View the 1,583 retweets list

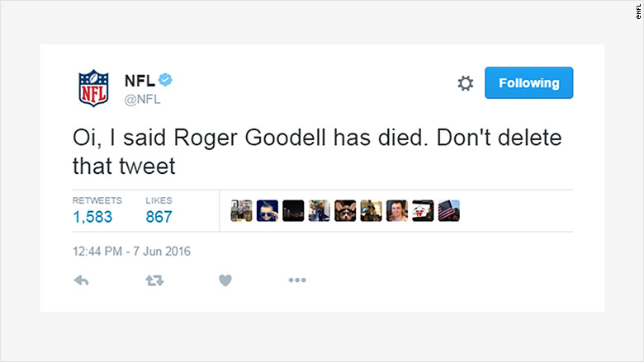point(92,217)
